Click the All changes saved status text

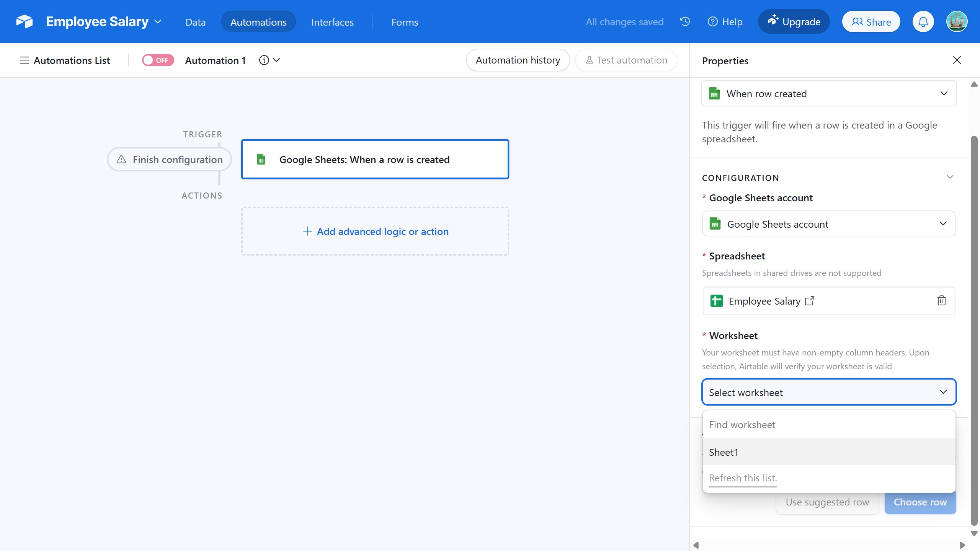[x=624, y=22]
